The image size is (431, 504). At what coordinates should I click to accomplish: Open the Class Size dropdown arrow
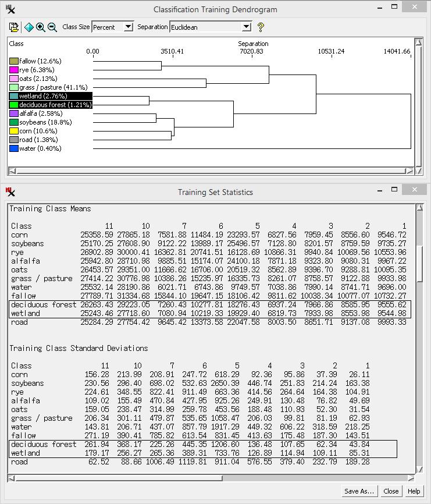[x=129, y=27]
